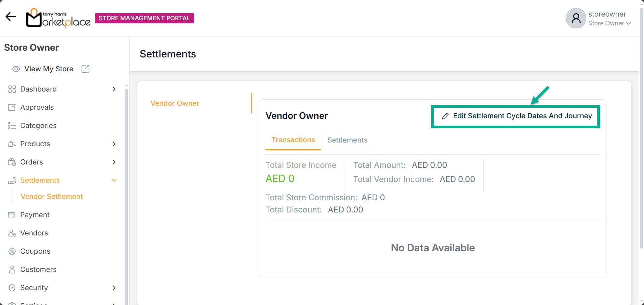The height and width of the screenshot is (305, 644).
Task: Open the external link icon beside View My Store
Action: coord(85,69)
